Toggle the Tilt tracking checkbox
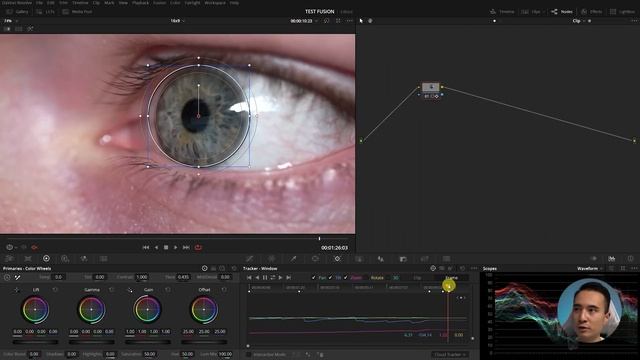Viewport: 640px width, 360px height. [330, 278]
